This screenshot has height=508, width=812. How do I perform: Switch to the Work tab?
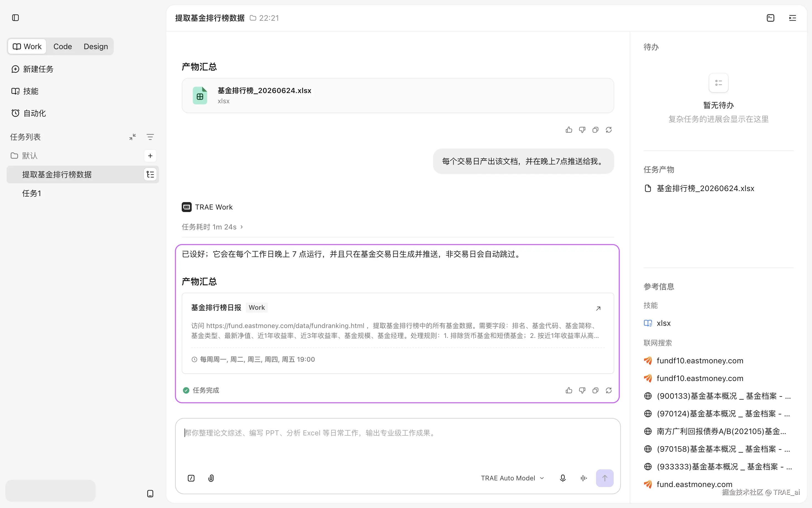(27, 46)
